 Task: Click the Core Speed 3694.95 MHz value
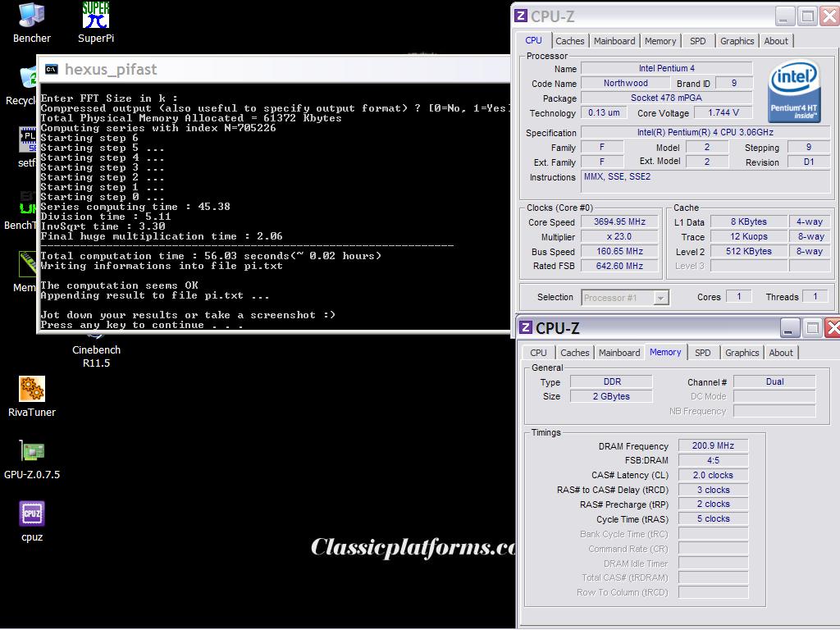(619, 221)
